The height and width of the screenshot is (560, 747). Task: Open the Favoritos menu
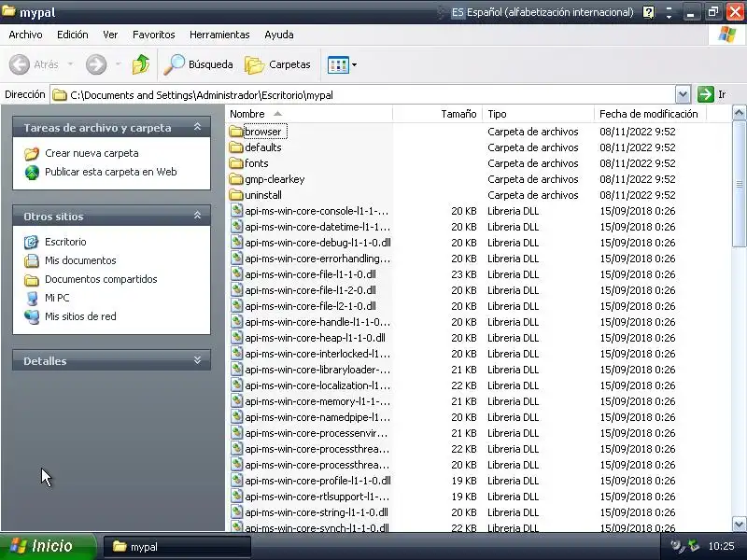(x=153, y=35)
